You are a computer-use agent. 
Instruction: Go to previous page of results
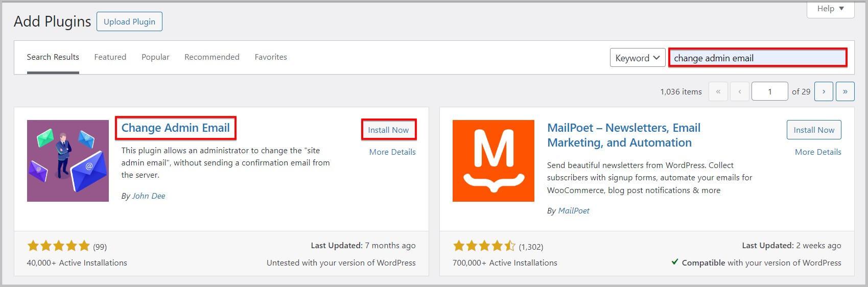point(739,91)
